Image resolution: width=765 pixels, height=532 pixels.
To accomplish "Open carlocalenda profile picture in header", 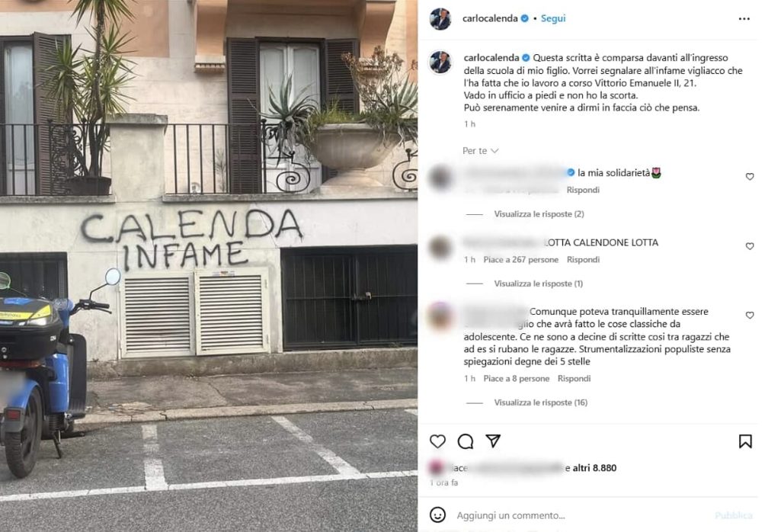I will click(x=440, y=18).
